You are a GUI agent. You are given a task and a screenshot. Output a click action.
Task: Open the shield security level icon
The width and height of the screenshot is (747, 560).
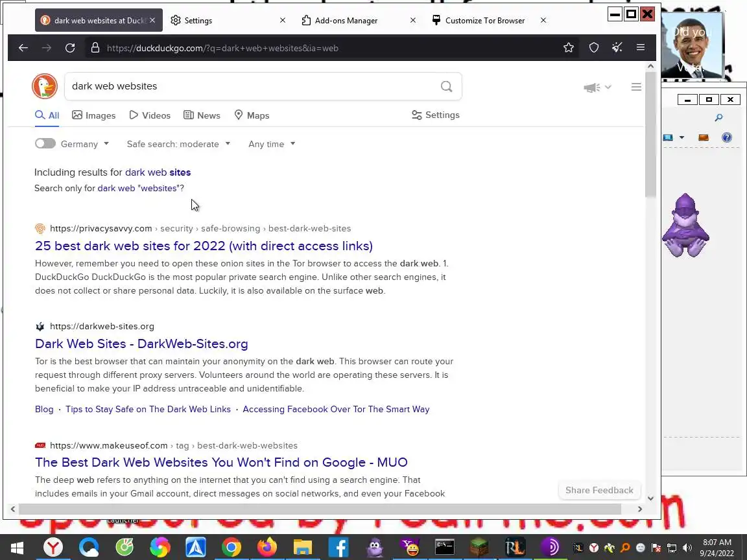[x=593, y=47]
